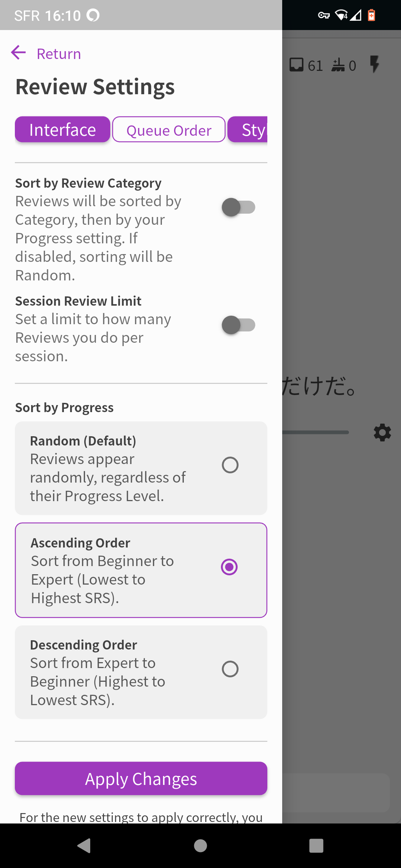Choose the Ascending Order radio button
The image size is (401, 868).
click(x=229, y=567)
